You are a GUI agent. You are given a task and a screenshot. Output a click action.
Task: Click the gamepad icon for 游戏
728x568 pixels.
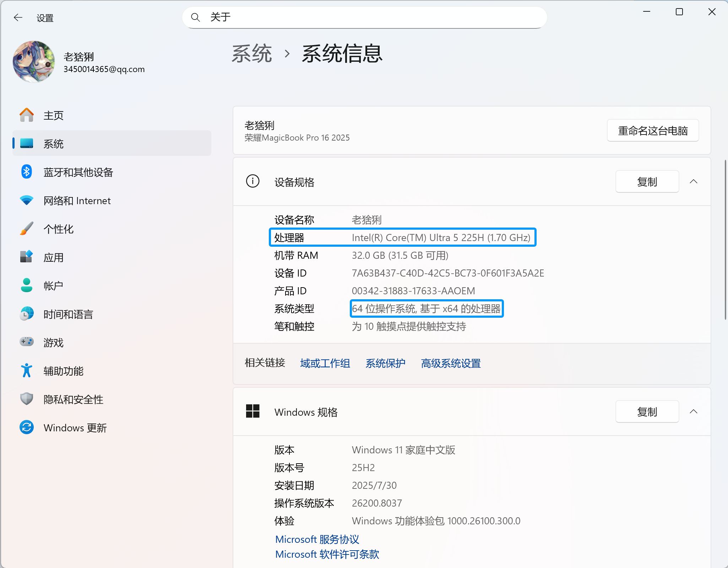point(27,342)
